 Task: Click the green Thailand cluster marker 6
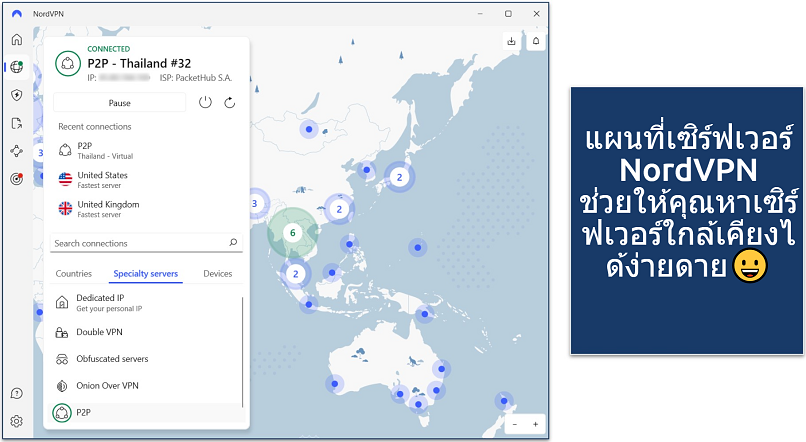(292, 233)
